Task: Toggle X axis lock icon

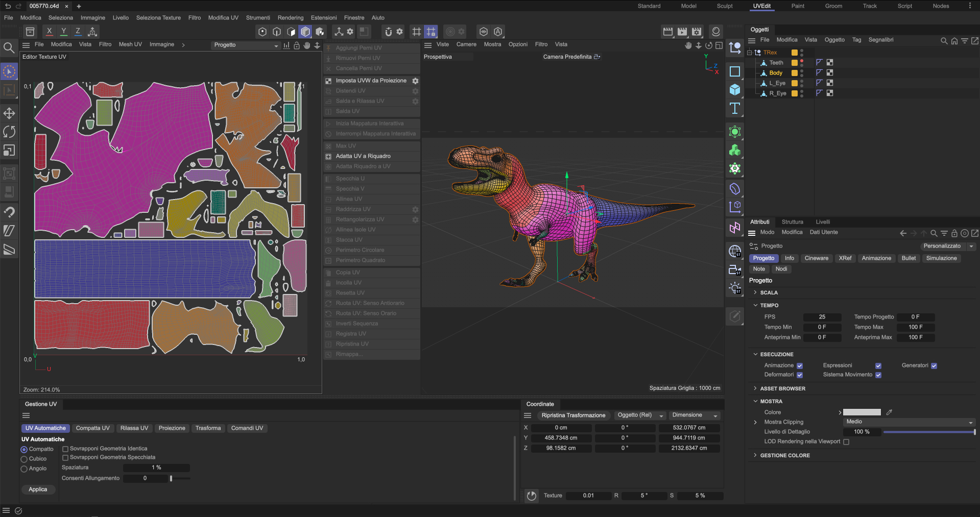Action: point(49,32)
